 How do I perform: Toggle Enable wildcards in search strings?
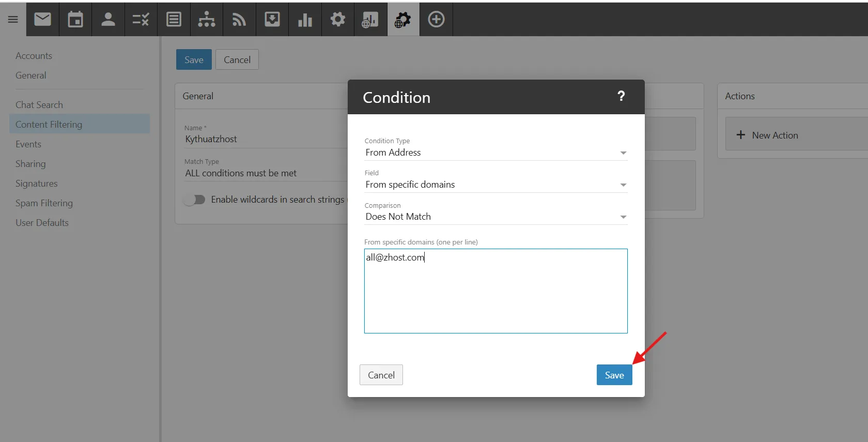[195, 200]
